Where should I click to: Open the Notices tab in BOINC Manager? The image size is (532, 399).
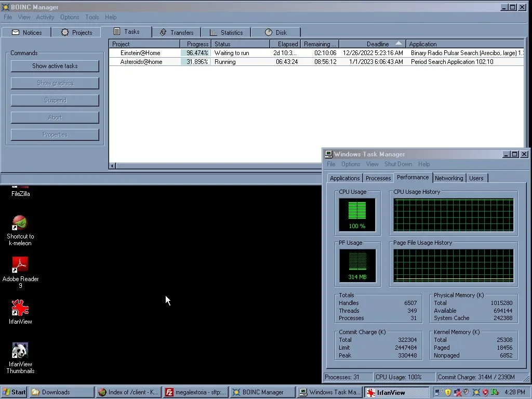26,33
